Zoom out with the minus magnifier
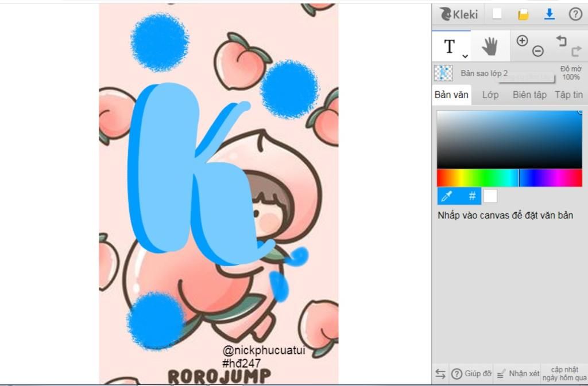The width and height of the screenshot is (588, 386). (x=537, y=51)
